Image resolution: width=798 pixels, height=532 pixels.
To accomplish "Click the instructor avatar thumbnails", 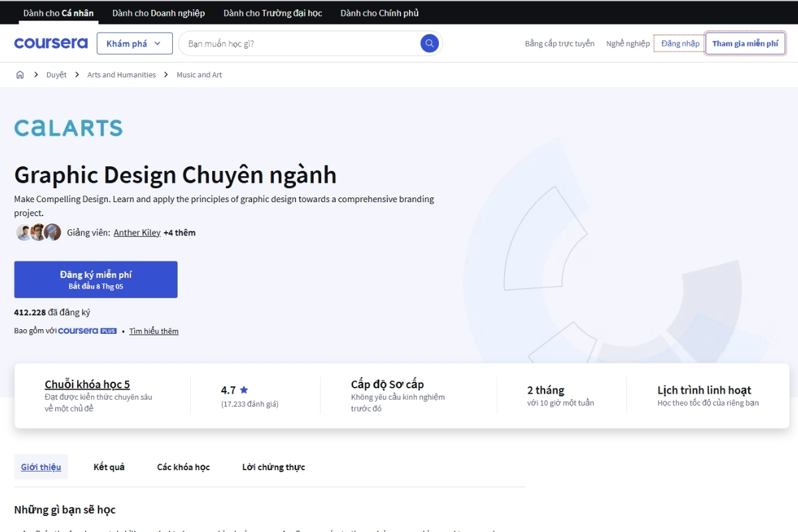I will click(38, 231).
